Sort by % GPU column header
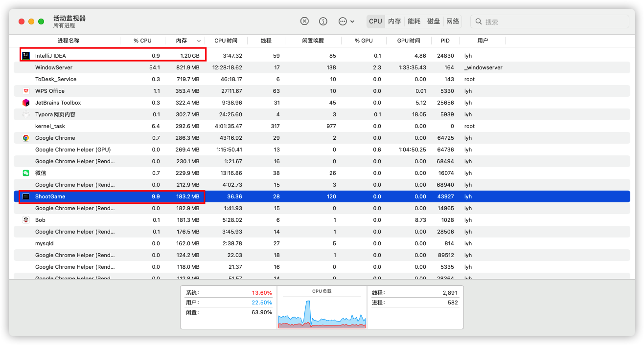 (x=364, y=41)
